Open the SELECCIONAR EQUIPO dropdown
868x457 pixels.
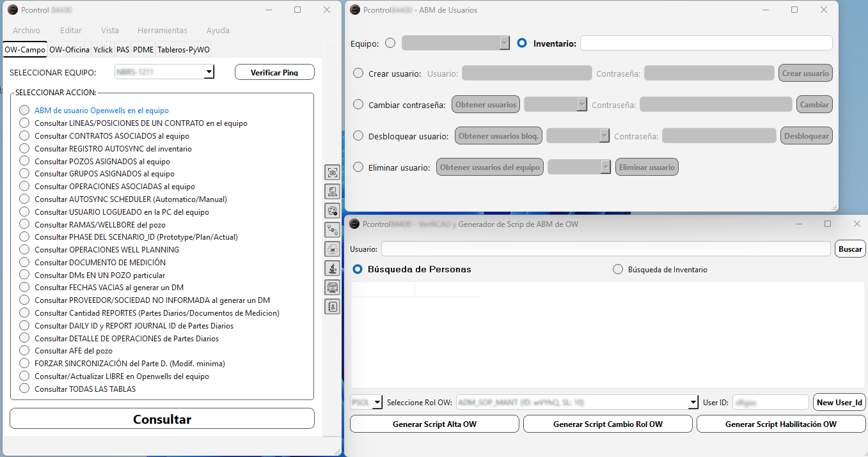(209, 72)
